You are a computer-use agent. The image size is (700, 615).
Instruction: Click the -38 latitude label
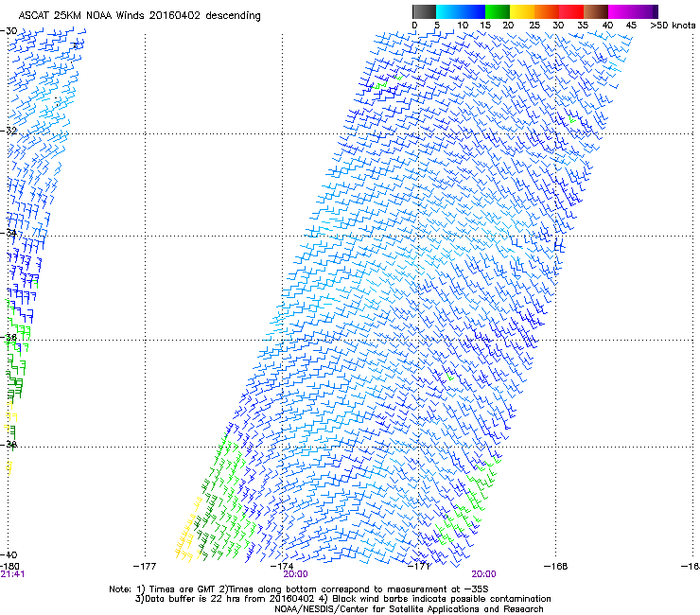click(x=9, y=444)
